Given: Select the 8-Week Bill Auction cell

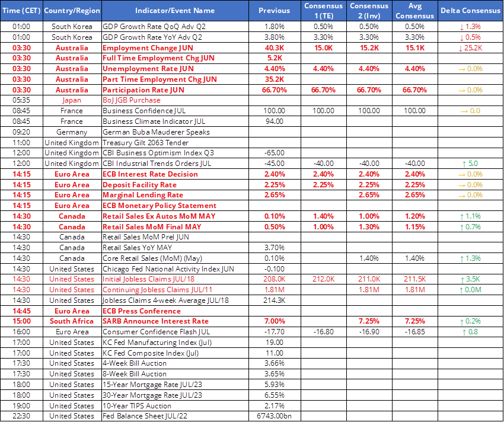Looking at the screenshot, I should click(175, 374).
